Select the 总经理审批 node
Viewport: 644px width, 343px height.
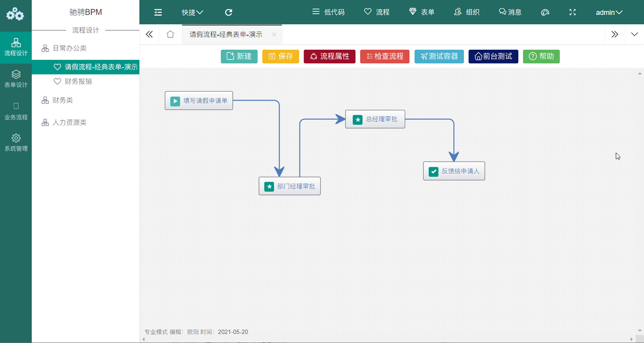pyautogui.click(x=375, y=120)
